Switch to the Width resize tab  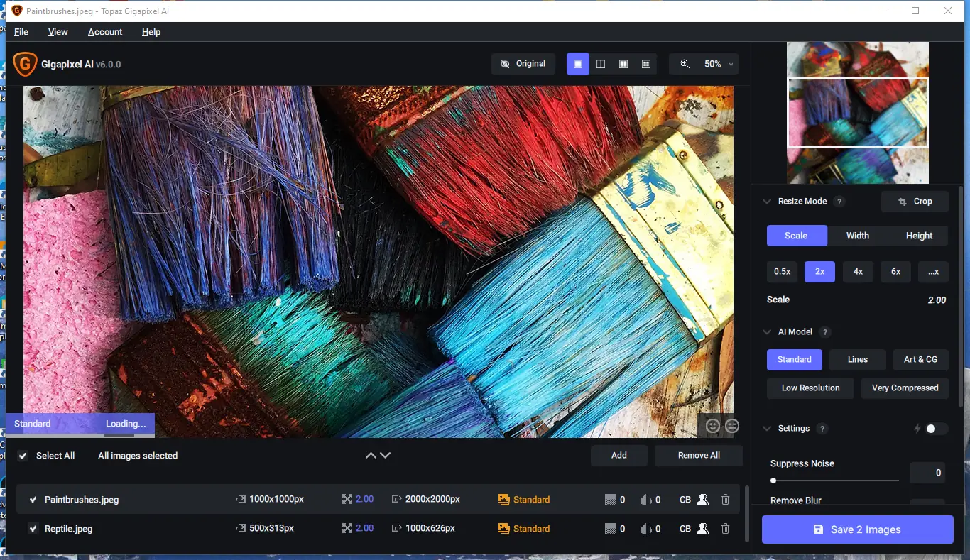click(857, 236)
